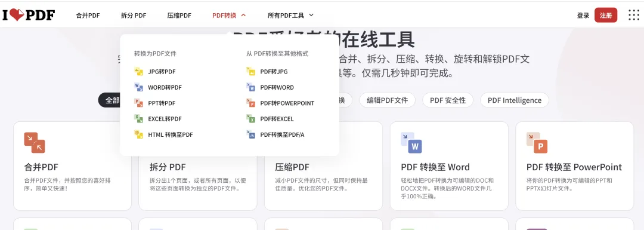The height and width of the screenshot is (230, 644).
Task: Select WORD转PDF menu entry
Action: (158, 87)
